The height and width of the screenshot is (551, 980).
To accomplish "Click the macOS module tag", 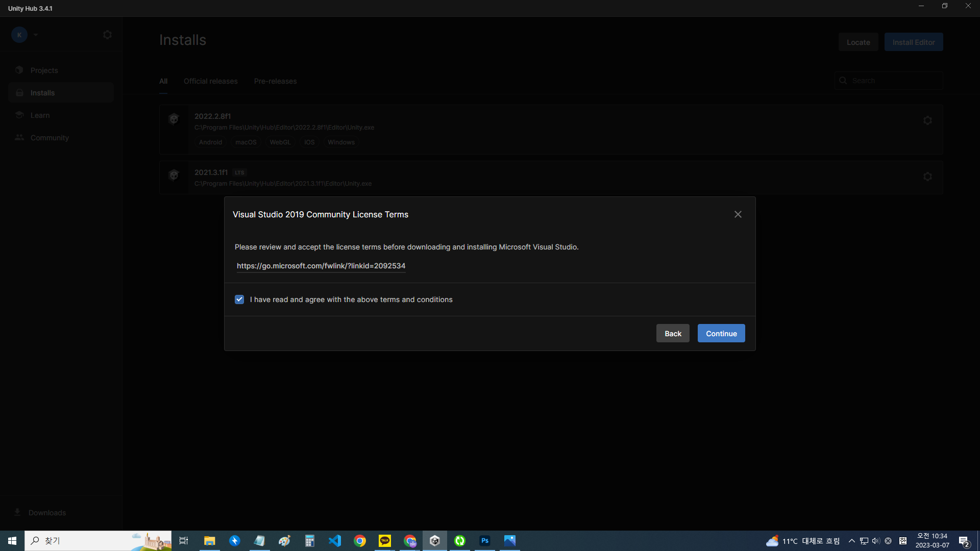I will click(246, 142).
